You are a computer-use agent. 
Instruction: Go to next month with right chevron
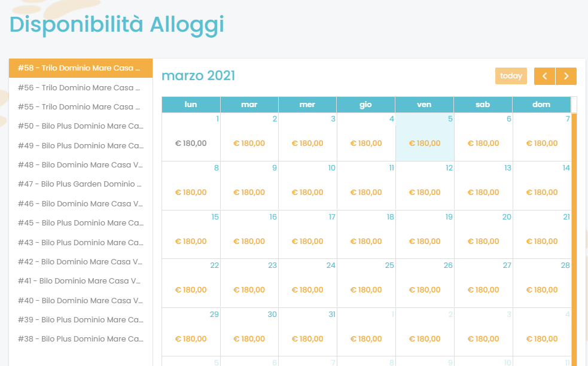(x=566, y=76)
